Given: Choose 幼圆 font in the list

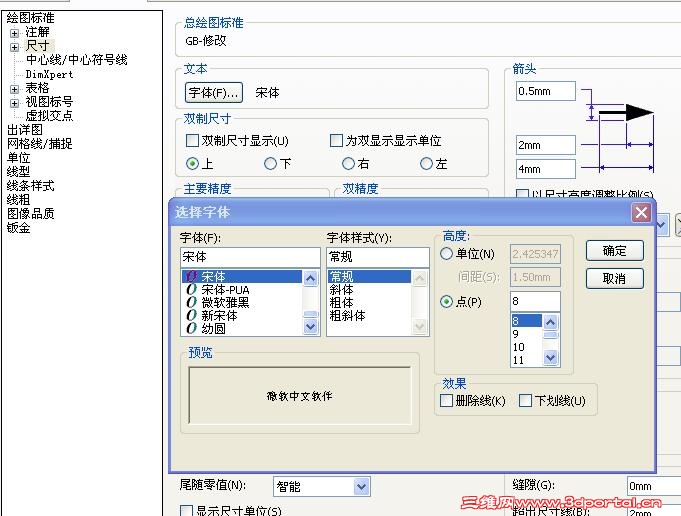Looking at the screenshot, I should point(242,328).
